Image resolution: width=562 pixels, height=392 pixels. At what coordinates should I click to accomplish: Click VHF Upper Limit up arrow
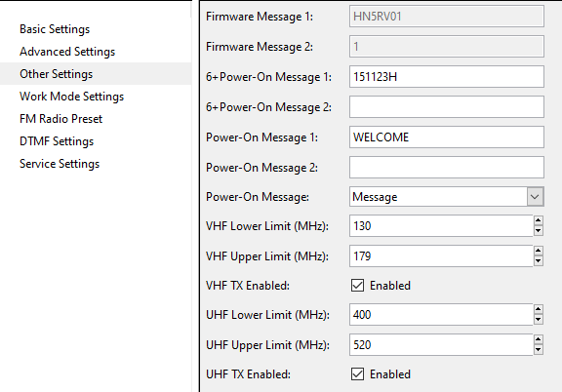point(538,251)
